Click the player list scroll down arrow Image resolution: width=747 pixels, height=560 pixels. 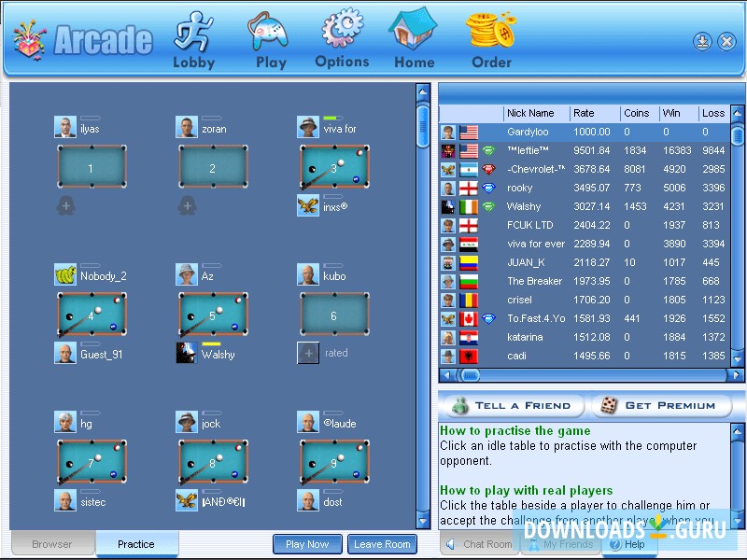click(737, 359)
